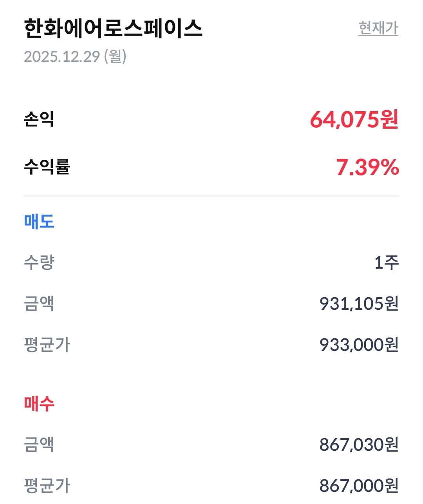The height and width of the screenshot is (504, 423).
Task: Tap the 933,000원 sell average price
Action: (359, 345)
